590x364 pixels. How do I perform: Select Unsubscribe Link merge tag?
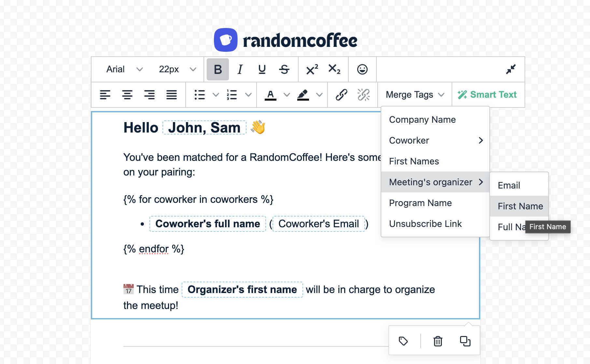(x=435, y=224)
